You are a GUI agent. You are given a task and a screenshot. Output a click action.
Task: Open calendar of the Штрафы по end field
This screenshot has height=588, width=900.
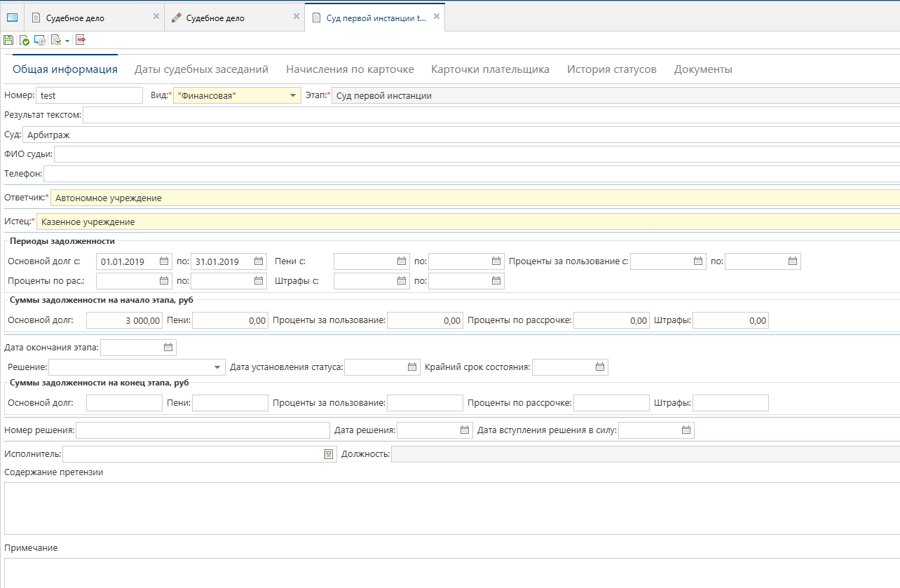click(496, 281)
